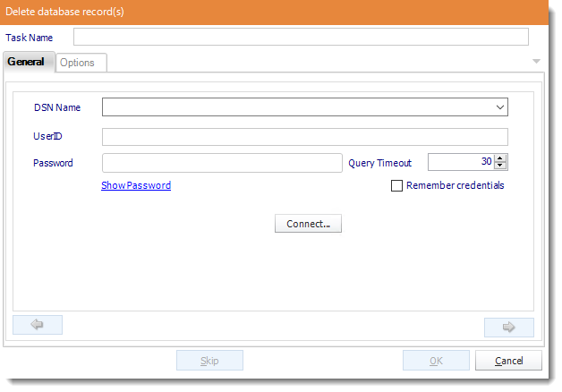This screenshot has width=562, height=392.
Task: Click the Connect... button
Action: click(308, 224)
